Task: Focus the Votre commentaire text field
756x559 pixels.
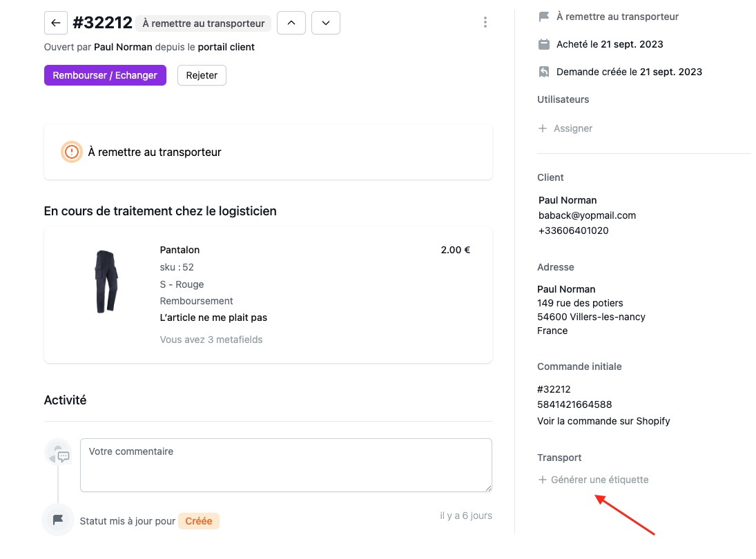Action: pos(286,465)
